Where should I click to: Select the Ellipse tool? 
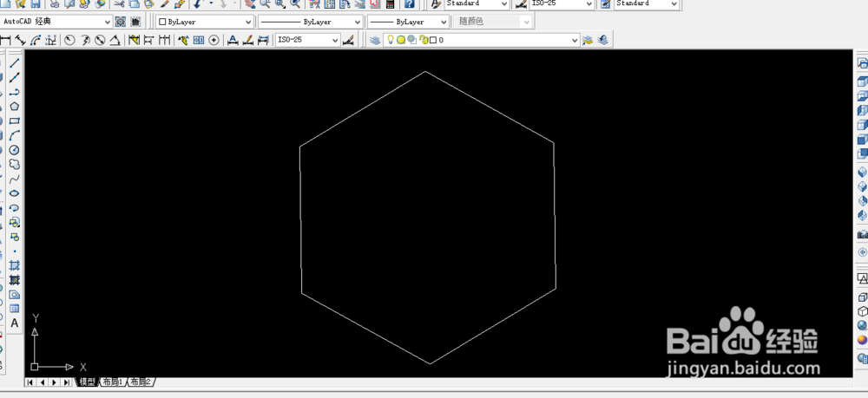point(15,192)
